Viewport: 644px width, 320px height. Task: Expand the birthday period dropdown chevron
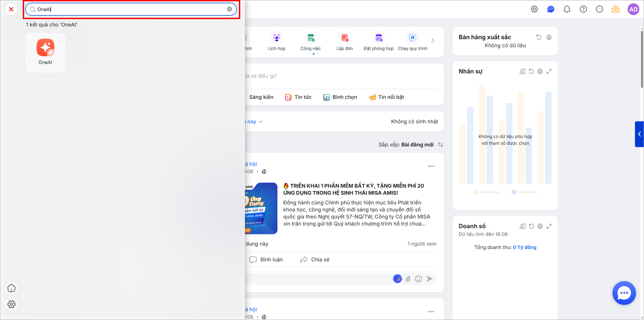click(261, 122)
